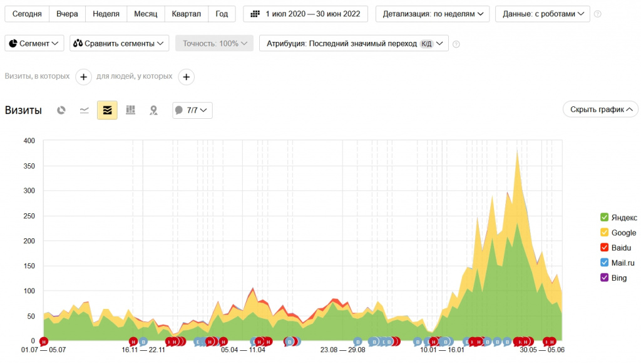Open the Атрибуция attribution model dropdown
Viewport: 641px width, 364px height.
pos(354,43)
